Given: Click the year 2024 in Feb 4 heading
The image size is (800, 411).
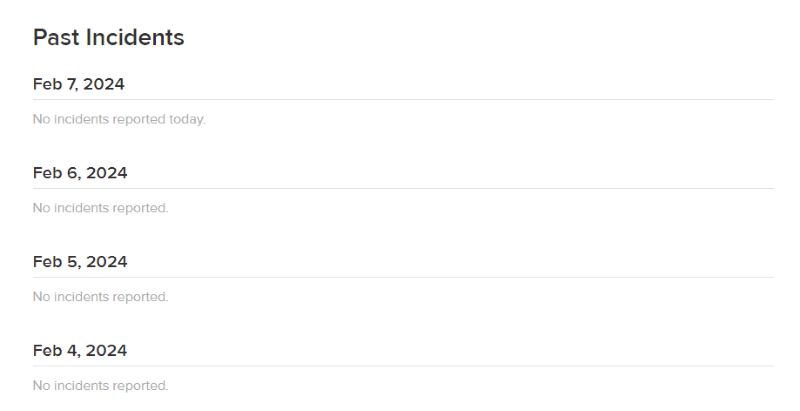Looking at the screenshot, I should 106,350.
